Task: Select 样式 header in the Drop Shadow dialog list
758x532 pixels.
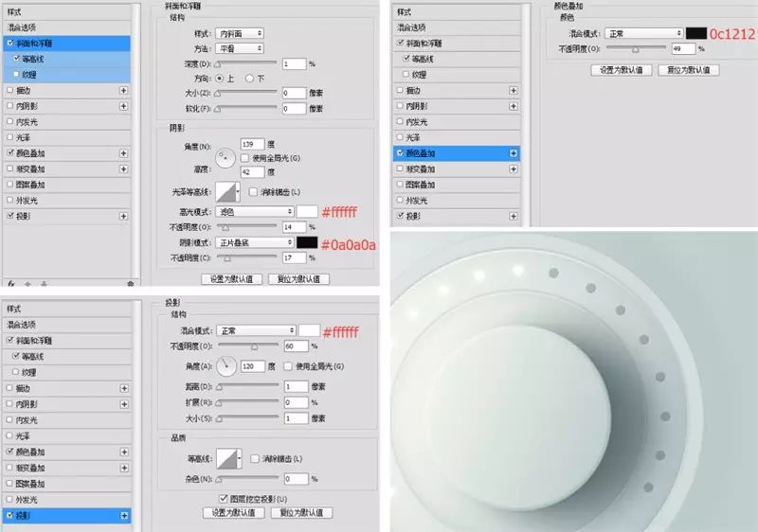Action: click(66, 309)
